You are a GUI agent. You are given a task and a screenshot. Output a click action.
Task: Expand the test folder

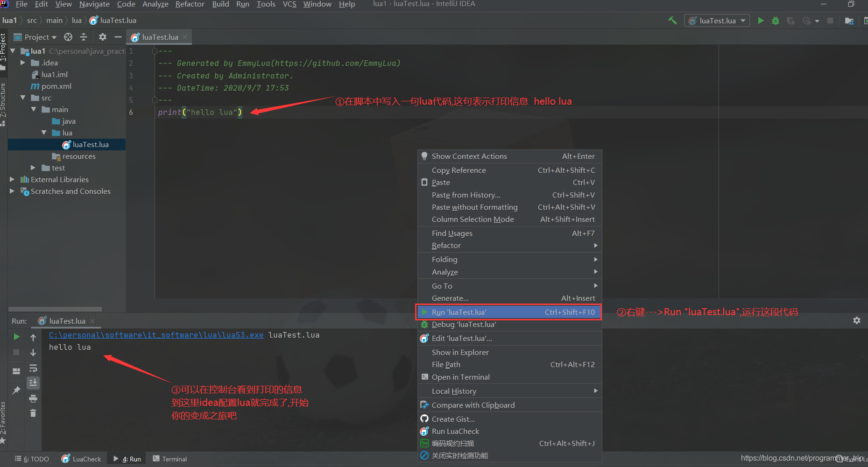[33, 168]
